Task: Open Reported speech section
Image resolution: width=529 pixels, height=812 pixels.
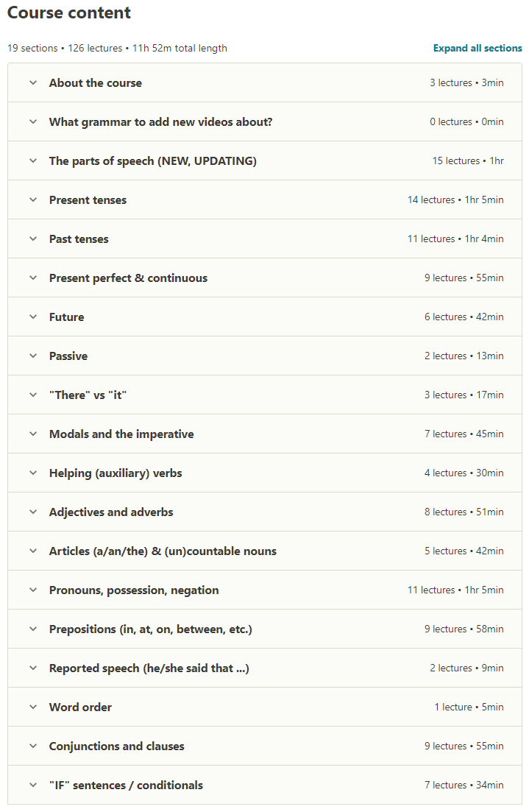Action: click(265, 668)
